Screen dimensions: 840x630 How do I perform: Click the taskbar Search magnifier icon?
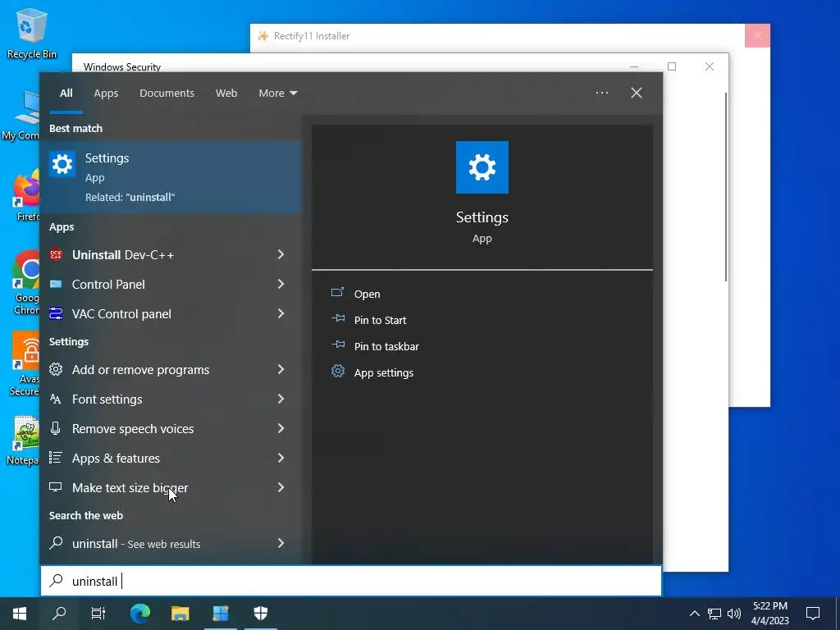tap(59, 614)
